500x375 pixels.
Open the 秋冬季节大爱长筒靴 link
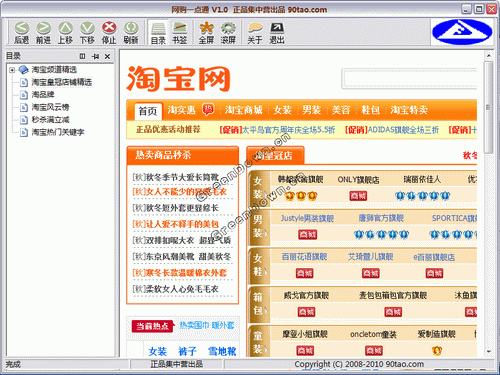(x=176, y=177)
